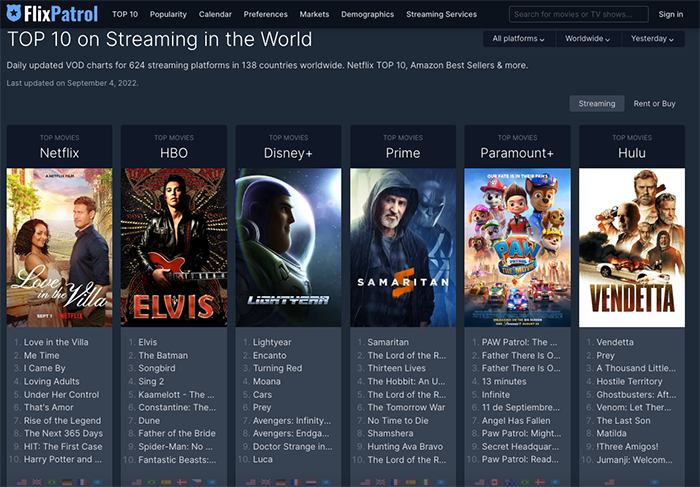The image size is (700, 487).
Task: Open Infinite in Paramount+ list
Action: point(496,395)
